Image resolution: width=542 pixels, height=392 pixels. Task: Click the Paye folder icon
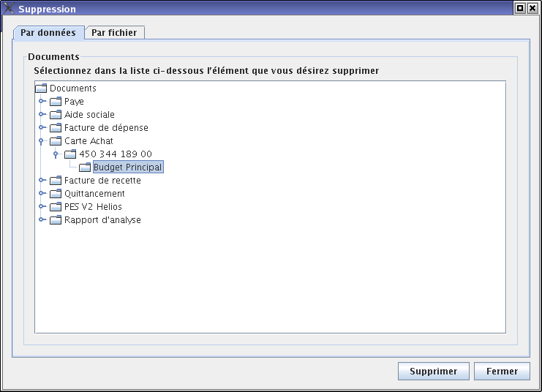[56, 102]
